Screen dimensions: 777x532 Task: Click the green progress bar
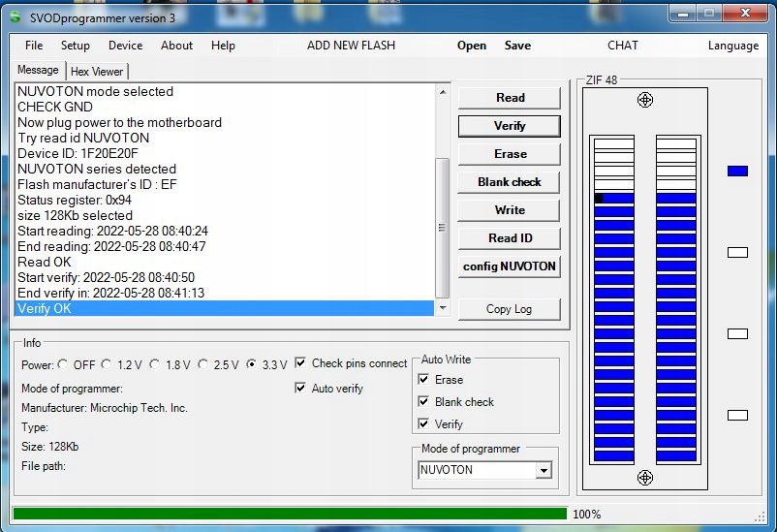289,514
